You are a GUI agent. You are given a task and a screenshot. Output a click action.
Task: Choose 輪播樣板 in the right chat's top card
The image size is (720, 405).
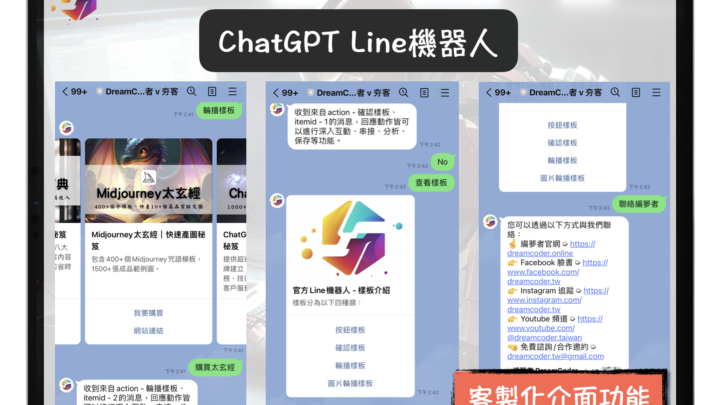562,160
